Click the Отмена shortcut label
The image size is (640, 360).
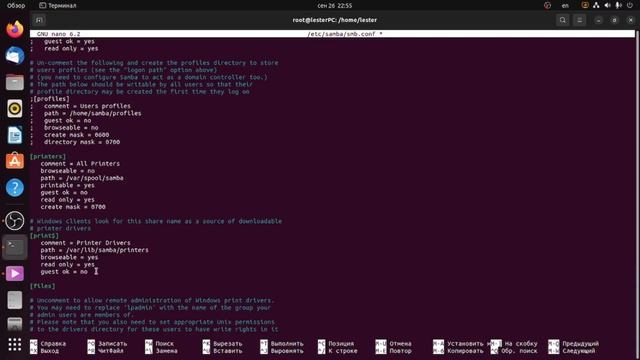point(400,344)
